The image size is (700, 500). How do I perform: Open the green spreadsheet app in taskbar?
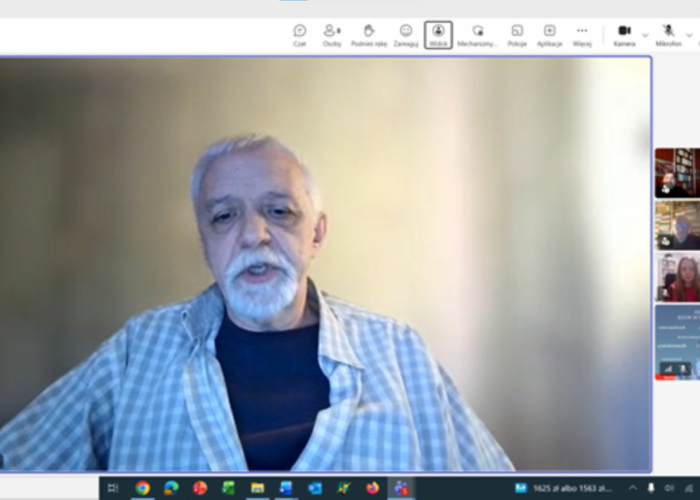pyautogui.click(x=229, y=488)
